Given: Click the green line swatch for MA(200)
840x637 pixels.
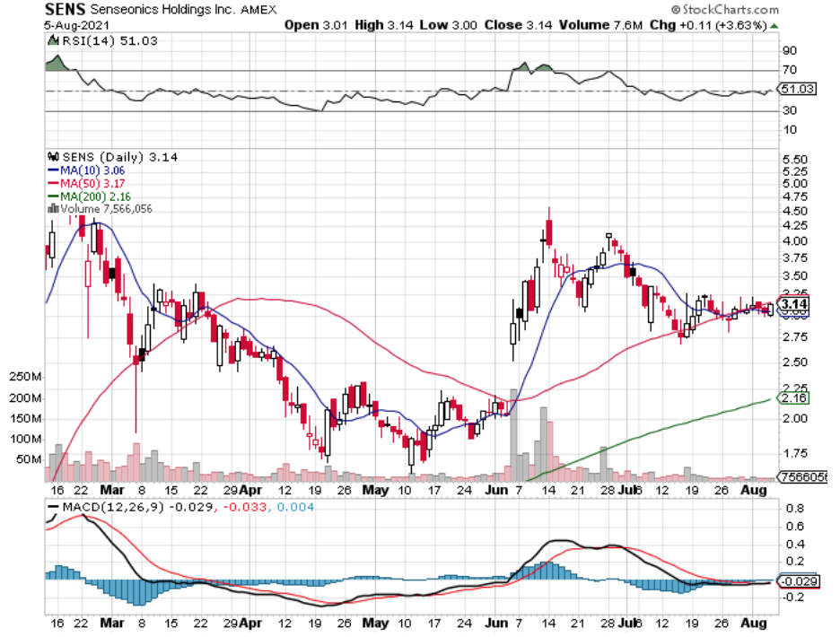Looking at the screenshot, I should [x=53, y=196].
